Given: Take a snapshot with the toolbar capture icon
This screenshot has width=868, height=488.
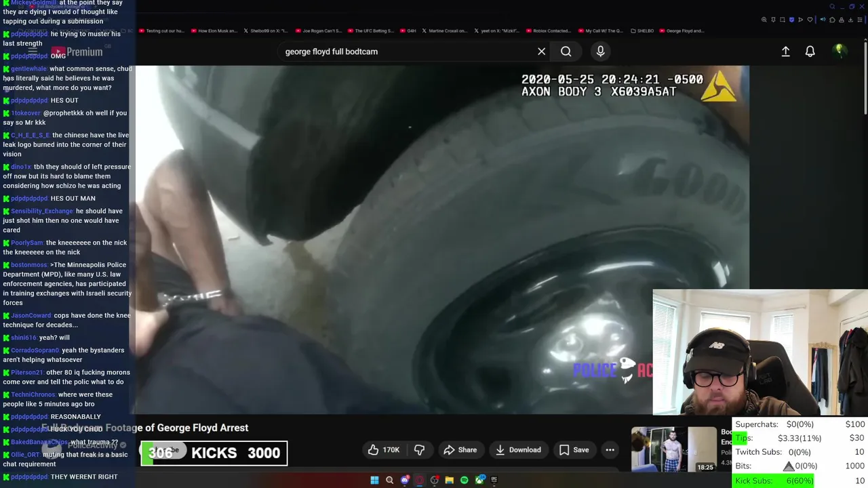Looking at the screenshot, I should pyautogui.click(x=783, y=20).
